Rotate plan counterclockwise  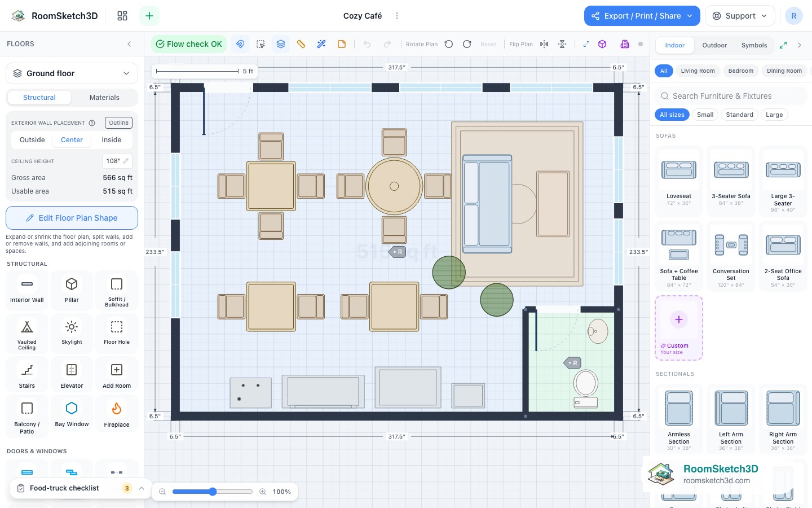(449, 44)
